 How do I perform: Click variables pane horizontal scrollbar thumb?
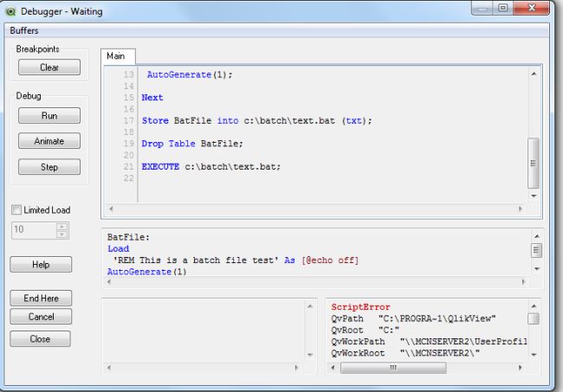[393, 368]
